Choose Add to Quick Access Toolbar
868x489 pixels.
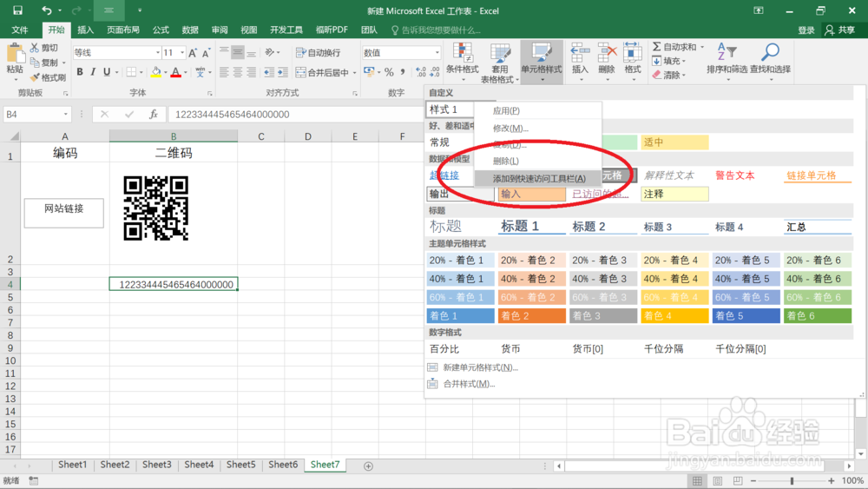pyautogui.click(x=537, y=178)
